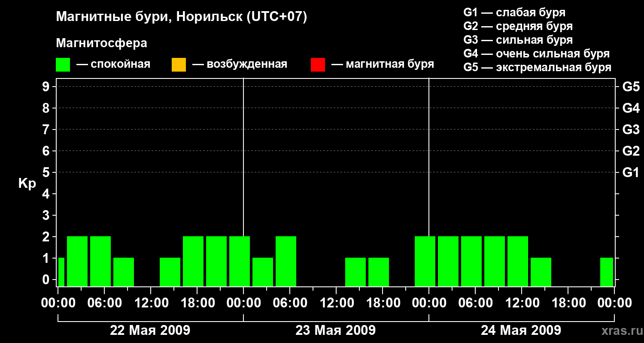Viewport: 644px width, 343px height.
Task: Click the '18:00' time label under 24 May
Action: 568,303
